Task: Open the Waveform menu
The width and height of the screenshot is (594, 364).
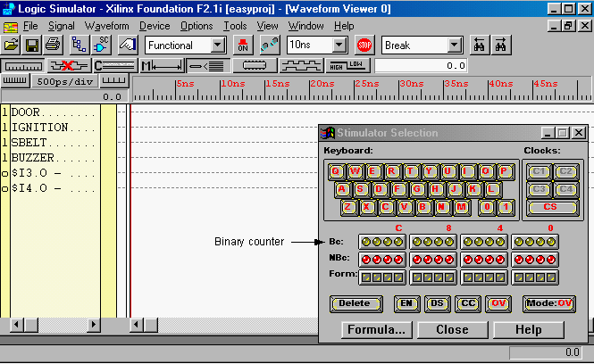Action: (x=106, y=26)
